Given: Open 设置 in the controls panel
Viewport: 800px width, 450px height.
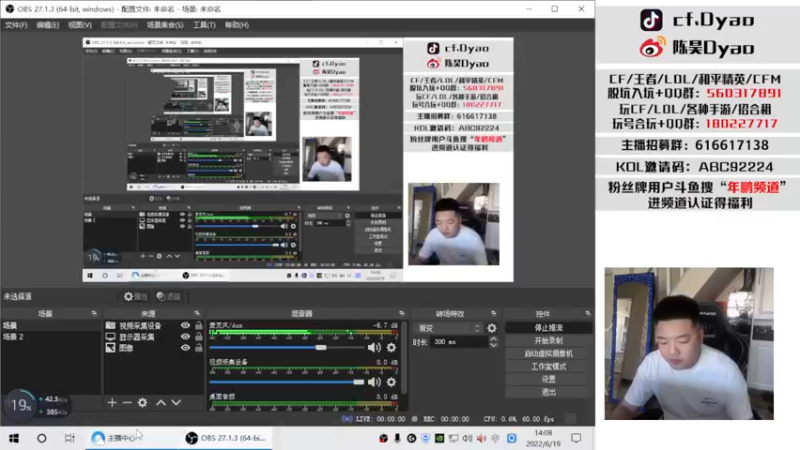Looking at the screenshot, I should coord(548,379).
